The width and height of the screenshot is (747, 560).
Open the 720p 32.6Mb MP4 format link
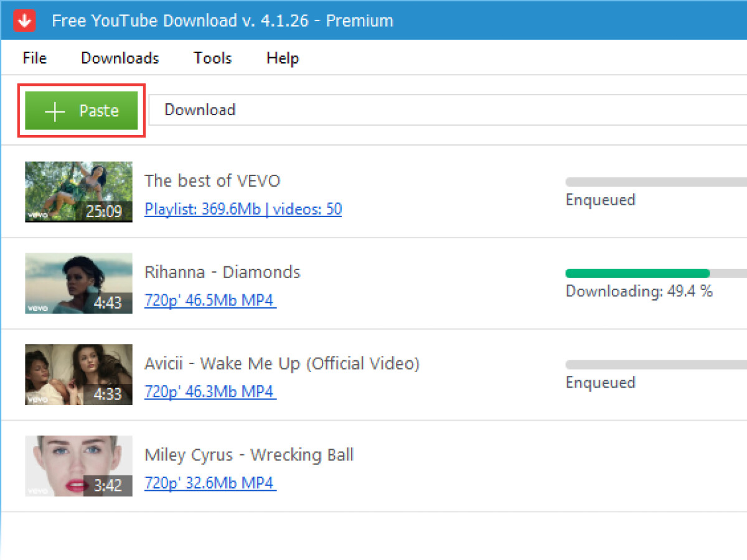210,483
